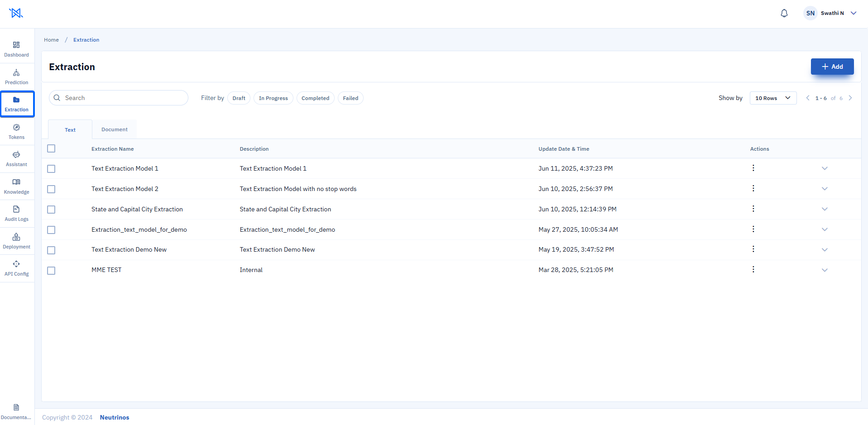868x425 pixels.
Task: Check Extraction_text_model_for_demo row checkbox
Action: click(51, 230)
